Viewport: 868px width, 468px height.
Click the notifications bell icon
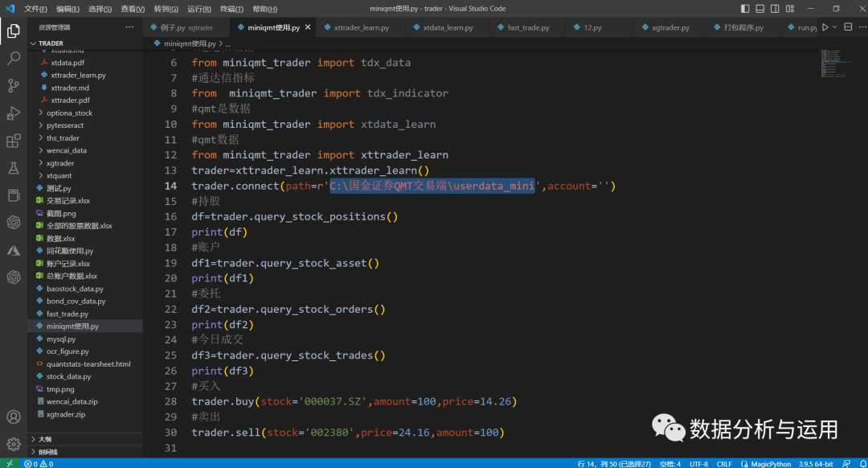click(x=862, y=463)
